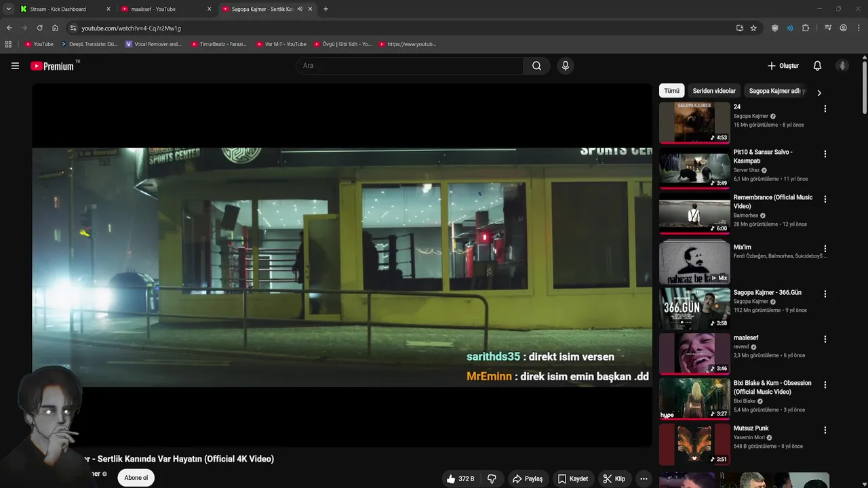Open the tab search dropdown arrow
The height and width of the screenshot is (488, 868).
click(8, 9)
